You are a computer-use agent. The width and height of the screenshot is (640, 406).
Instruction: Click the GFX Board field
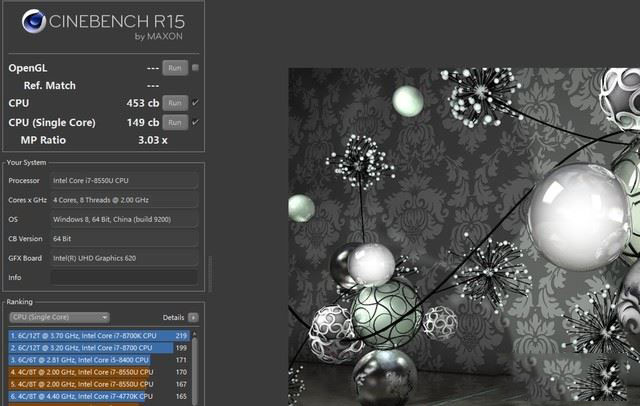pos(123,258)
